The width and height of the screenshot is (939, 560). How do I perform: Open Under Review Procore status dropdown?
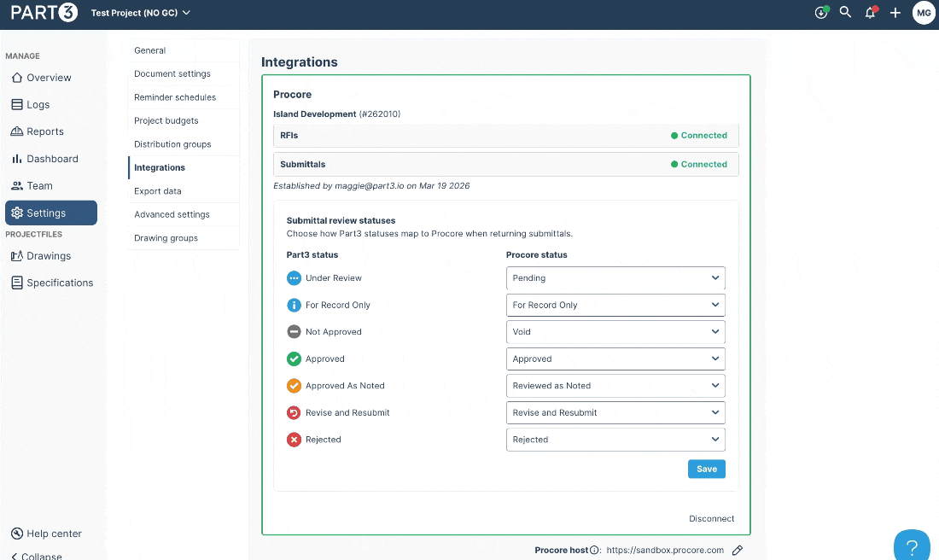click(615, 278)
